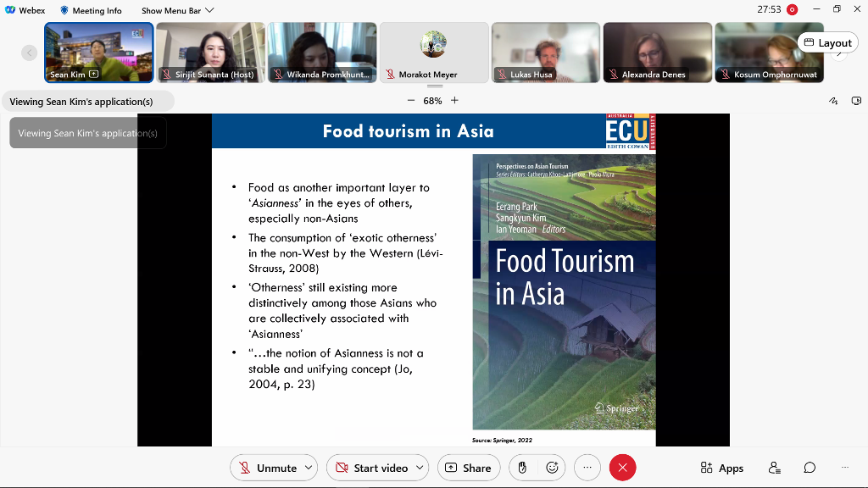
Task: Zoom out shared content with minus
Action: [411, 101]
